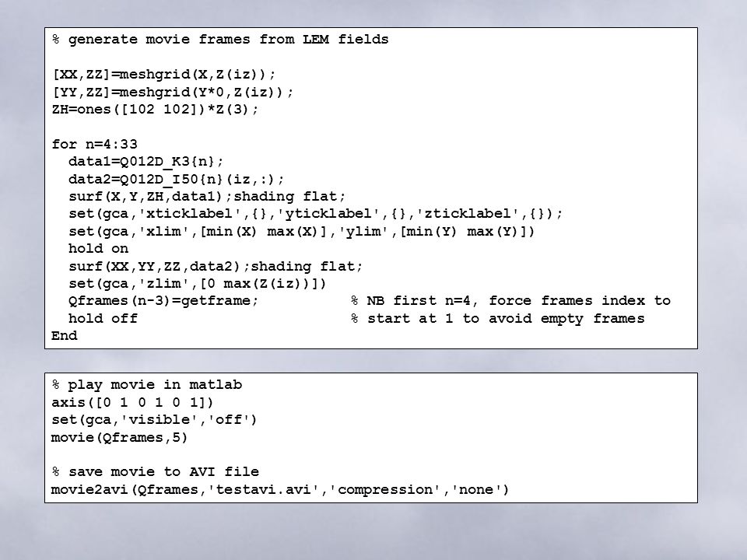Click the set gca xticklabel line

[x=315, y=214]
